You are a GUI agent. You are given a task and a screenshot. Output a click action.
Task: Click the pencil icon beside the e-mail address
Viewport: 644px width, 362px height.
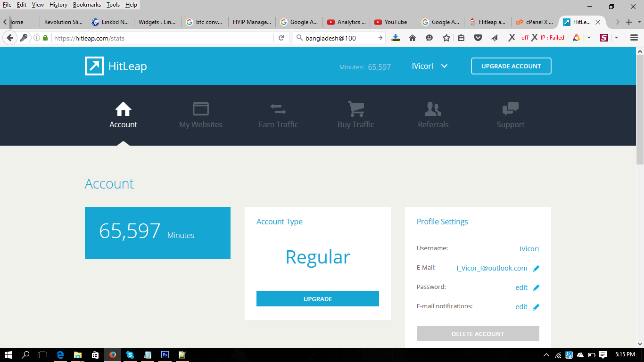tap(536, 269)
